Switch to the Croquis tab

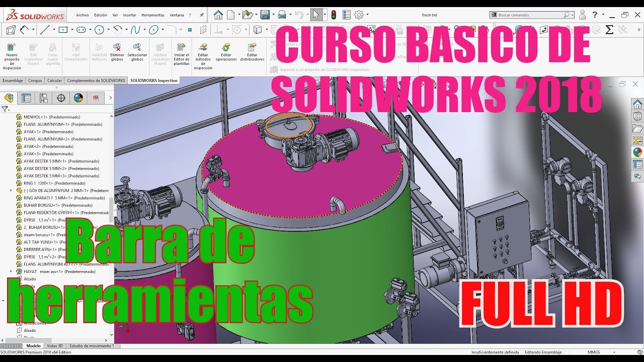(x=35, y=80)
